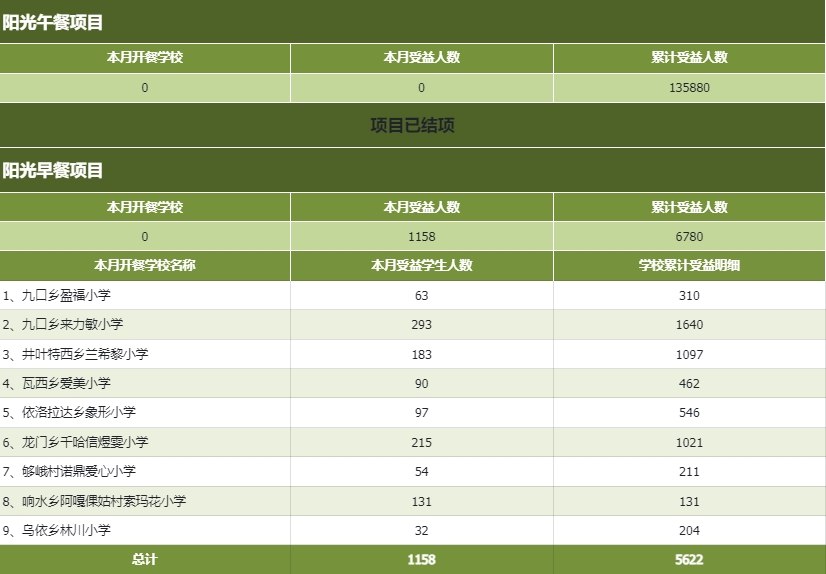Click the 龙门乡千哈信煜雯小学 row
The width and height of the screenshot is (826, 574).
(x=412, y=442)
